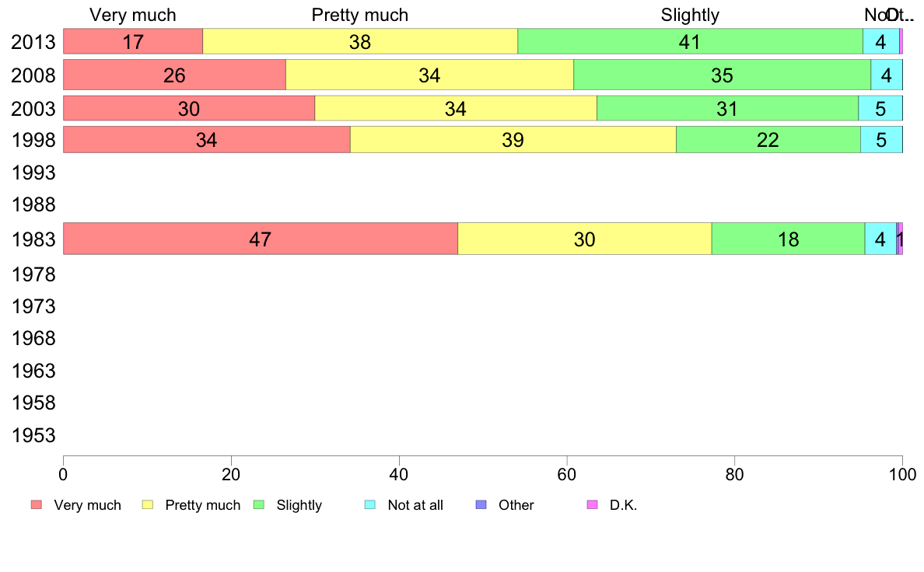Select the 1983 Slightly segment (18)
The image size is (924, 572).
(788, 239)
